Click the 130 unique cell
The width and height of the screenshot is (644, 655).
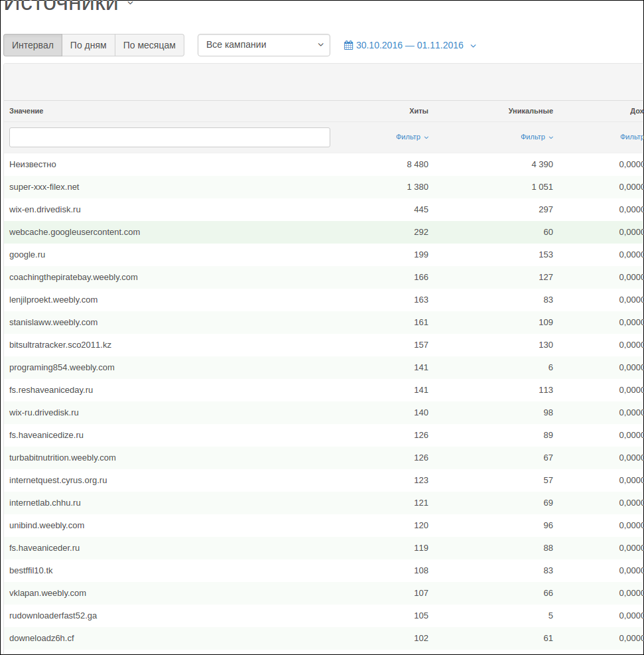pyautogui.click(x=545, y=345)
